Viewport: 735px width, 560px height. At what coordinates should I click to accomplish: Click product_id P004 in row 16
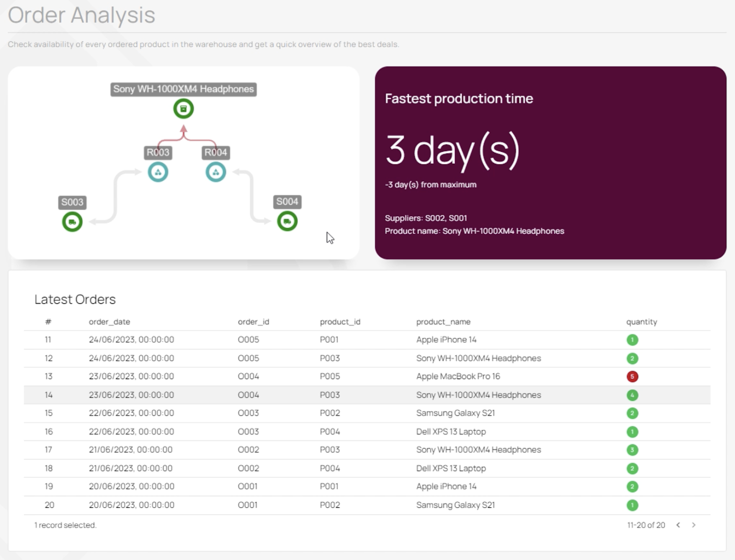pos(330,431)
